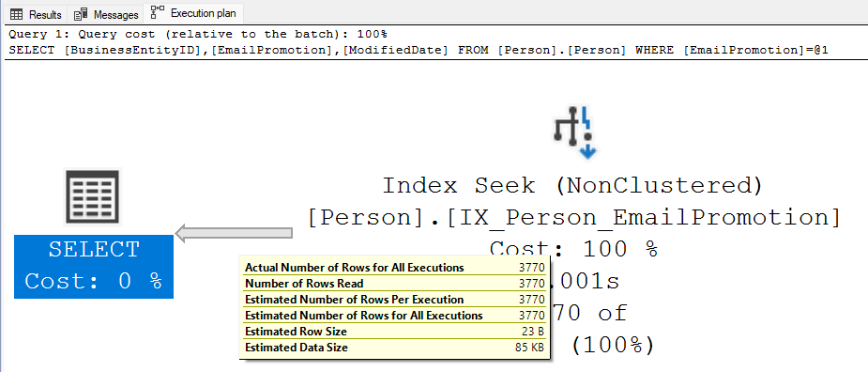This screenshot has height=372, width=868.
Task: Click the Estimated Row Size row
Action: coord(395,332)
